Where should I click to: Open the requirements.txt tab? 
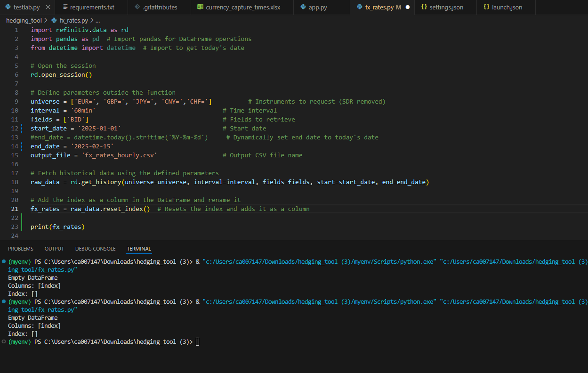(x=92, y=7)
